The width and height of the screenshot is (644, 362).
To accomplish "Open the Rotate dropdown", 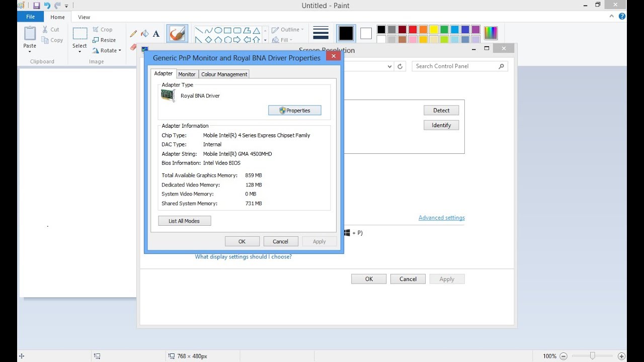I will [107, 51].
